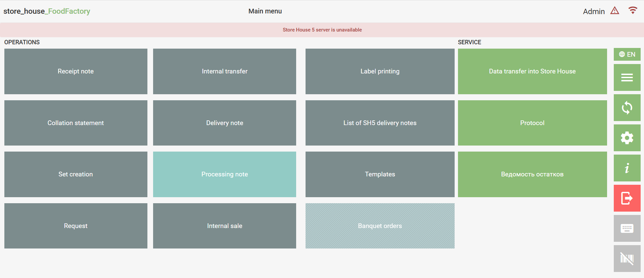Open List of SH5 delivery notes
644x278 pixels.
point(380,123)
